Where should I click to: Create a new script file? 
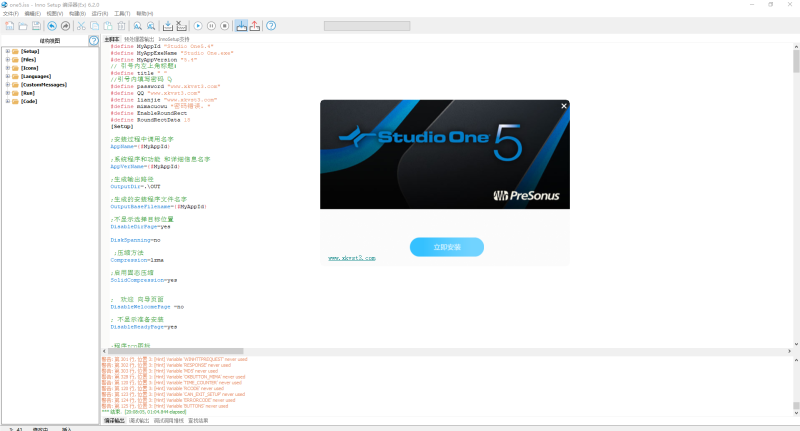[x=10, y=26]
